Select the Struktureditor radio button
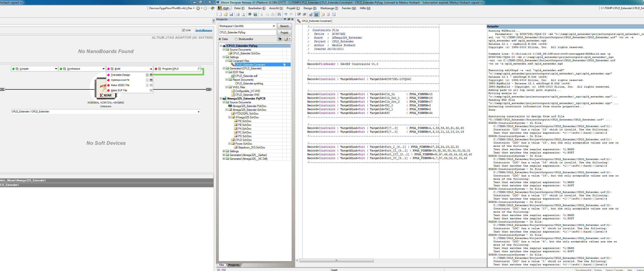644x271 pixels. tap(236, 39)
